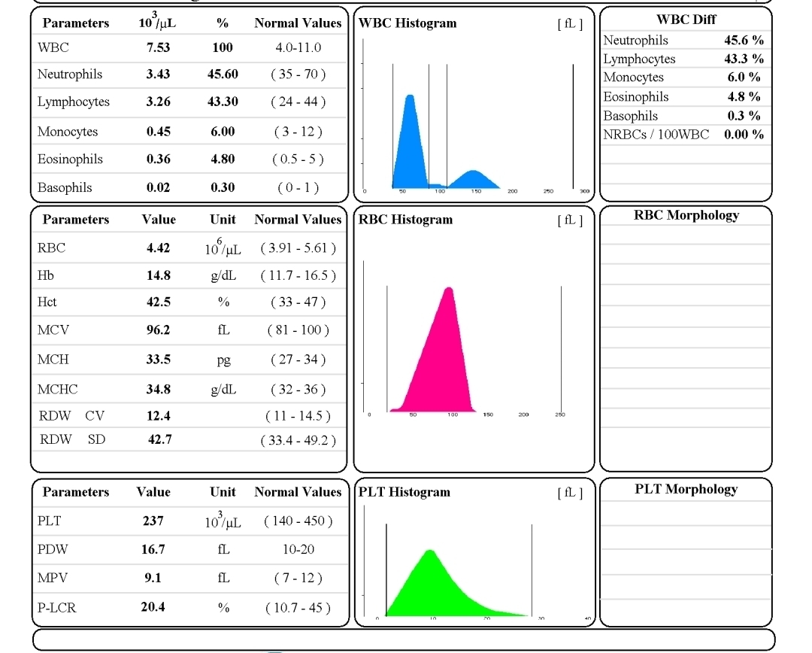This screenshot has height=653, width=812.
Task: Click the WBC count value 7.53
Action: pyautogui.click(x=158, y=47)
